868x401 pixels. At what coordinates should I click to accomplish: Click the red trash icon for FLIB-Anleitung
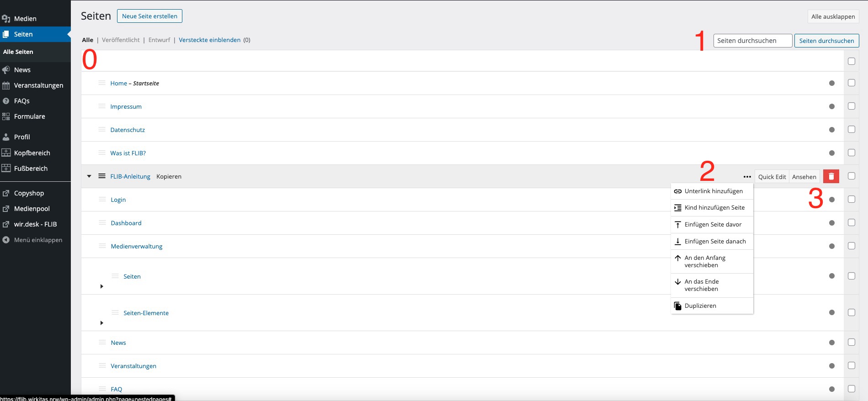point(831,176)
